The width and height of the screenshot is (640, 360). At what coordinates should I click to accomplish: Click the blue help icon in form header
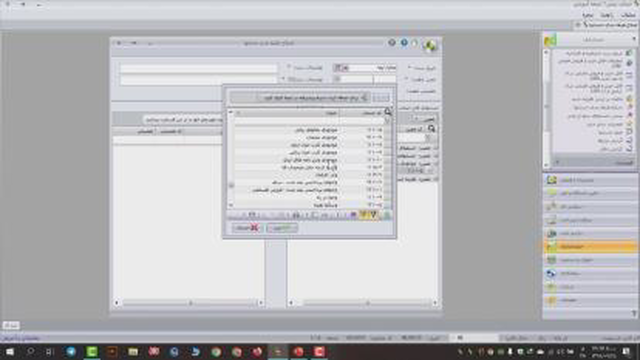point(404,42)
